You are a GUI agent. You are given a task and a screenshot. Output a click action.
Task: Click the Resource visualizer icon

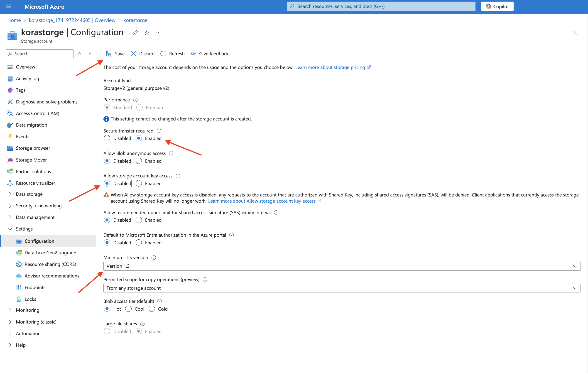click(10, 183)
